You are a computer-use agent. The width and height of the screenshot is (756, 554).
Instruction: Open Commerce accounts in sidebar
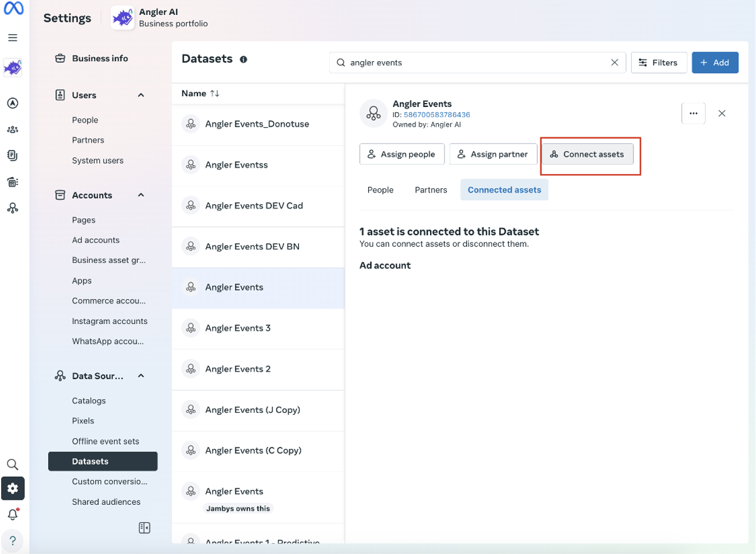109,301
